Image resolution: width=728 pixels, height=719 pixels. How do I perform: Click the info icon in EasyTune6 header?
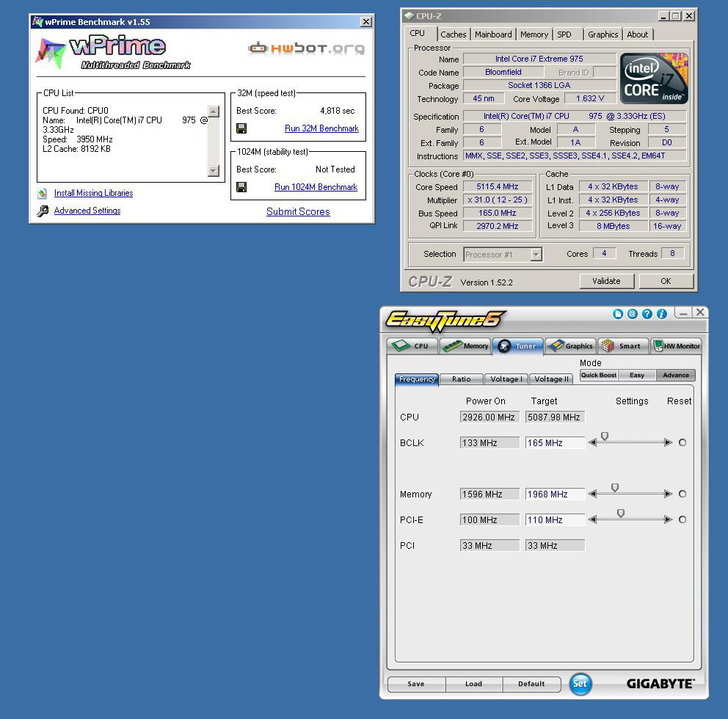(x=662, y=314)
